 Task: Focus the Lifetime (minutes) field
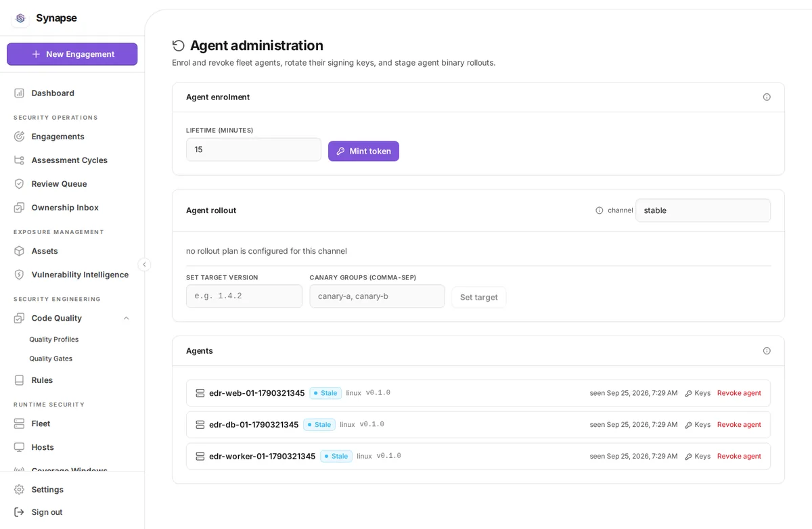click(x=254, y=149)
